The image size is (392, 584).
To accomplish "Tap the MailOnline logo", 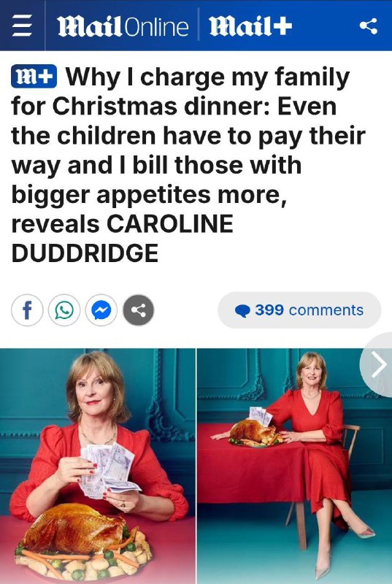I will tap(123, 27).
